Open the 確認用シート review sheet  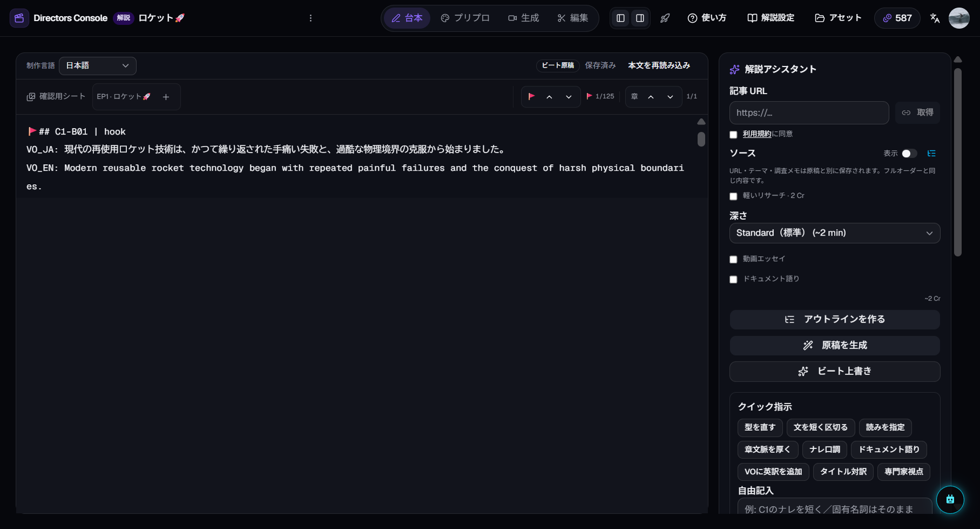pyautogui.click(x=56, y=96)
